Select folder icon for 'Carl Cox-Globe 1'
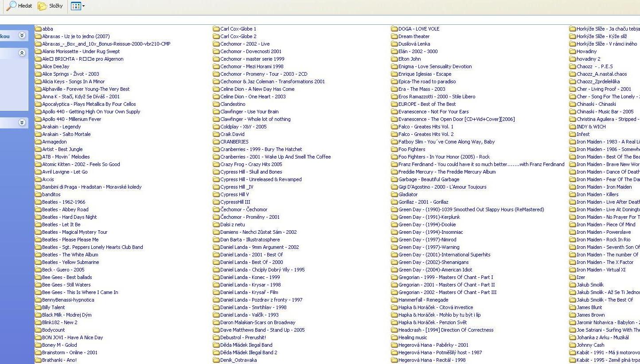This screenshot has height=364, width=640. click(216, 29)
